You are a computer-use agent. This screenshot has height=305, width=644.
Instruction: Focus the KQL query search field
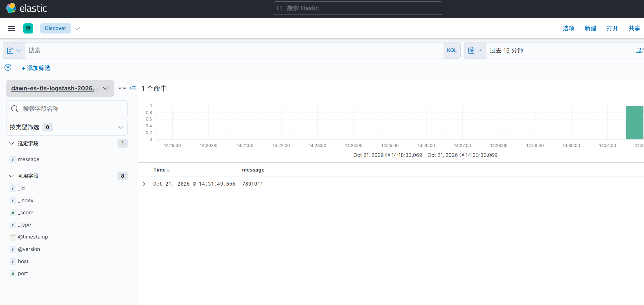tap(234, 51)
